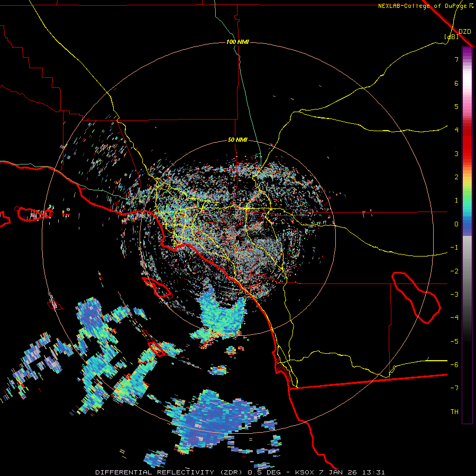Click the 50 NMI range ring label
This screenshot has width=476, height=476.
[x=237, y=140]
